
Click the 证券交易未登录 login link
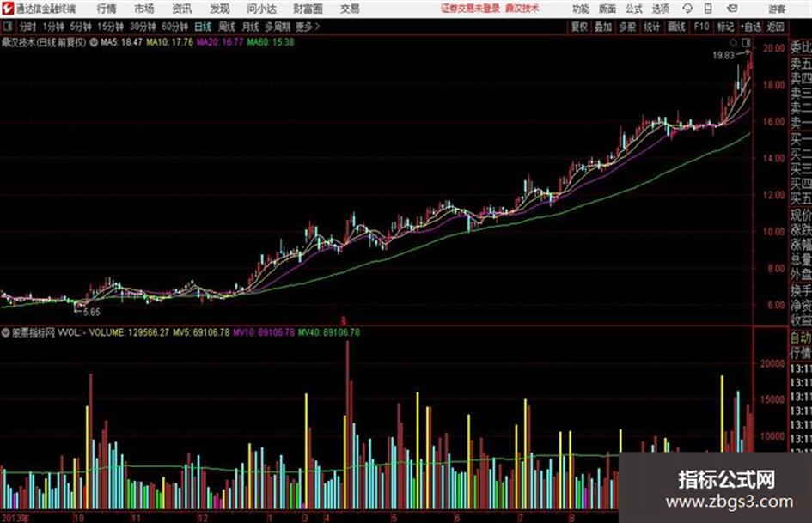coord(470,9)
